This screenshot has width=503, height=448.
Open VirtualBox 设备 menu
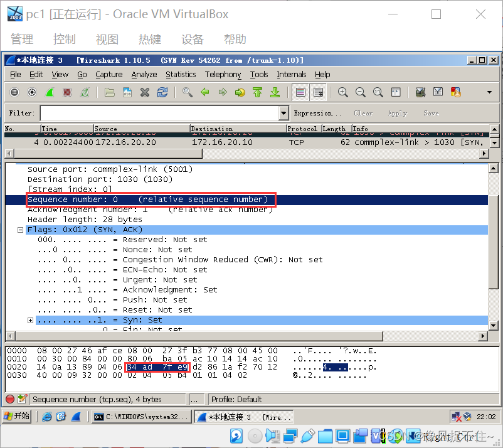192,39
